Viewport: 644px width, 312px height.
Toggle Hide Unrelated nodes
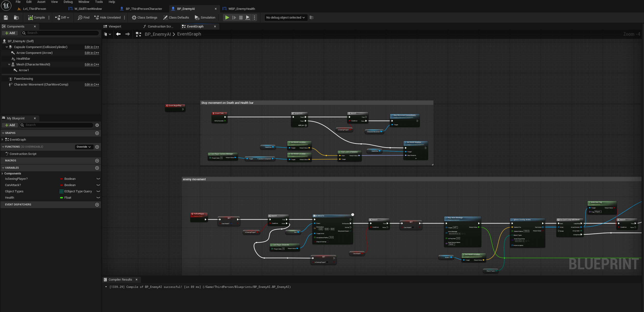[x=107, y=17]
